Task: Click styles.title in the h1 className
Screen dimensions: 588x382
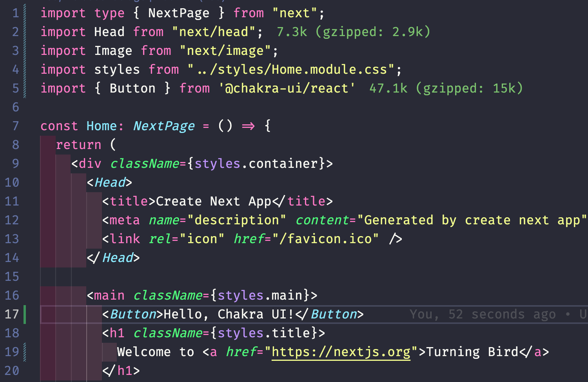Action: 264,333
